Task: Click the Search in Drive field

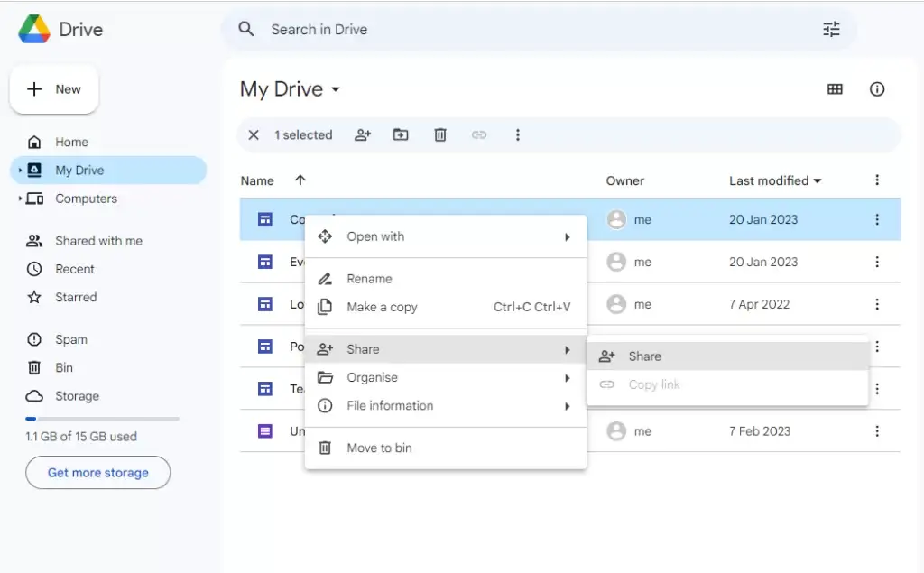Action: (x=539, y=30)
